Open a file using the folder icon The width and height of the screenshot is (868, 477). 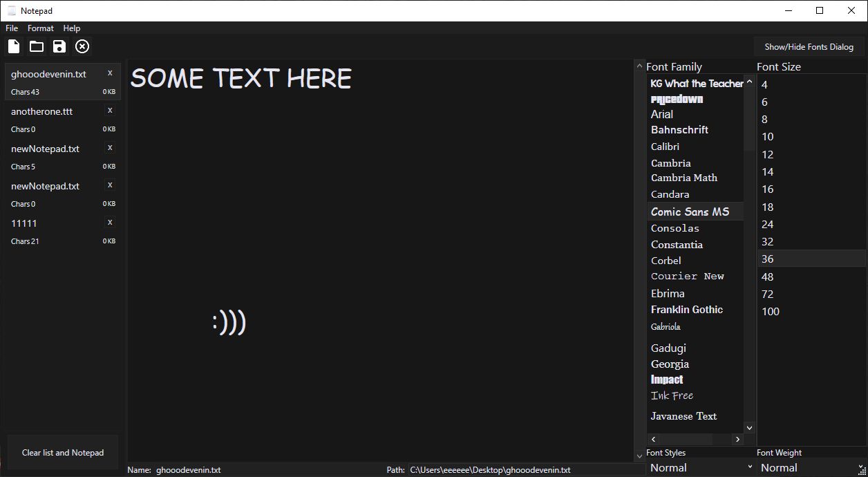(x=37, y=46)
